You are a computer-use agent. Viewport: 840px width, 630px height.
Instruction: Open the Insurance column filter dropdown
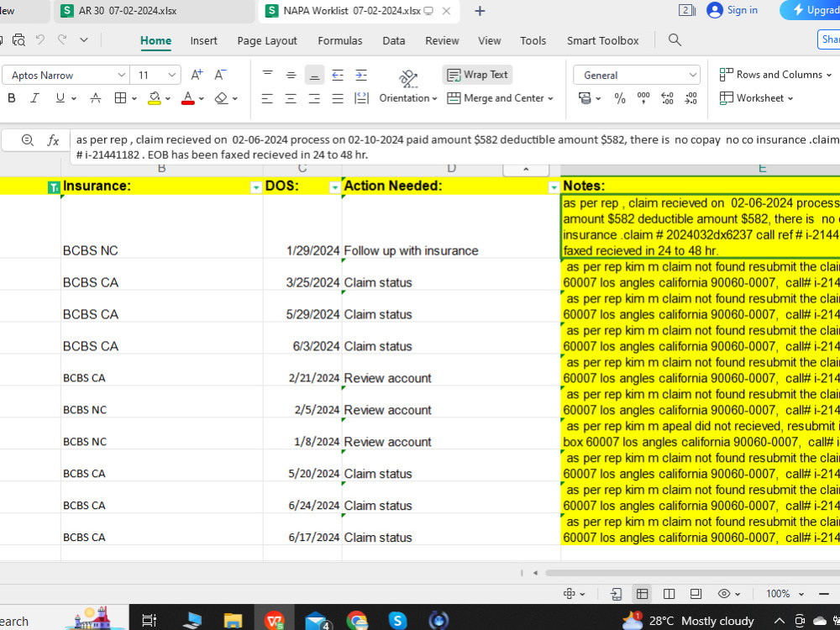(255, 187)
